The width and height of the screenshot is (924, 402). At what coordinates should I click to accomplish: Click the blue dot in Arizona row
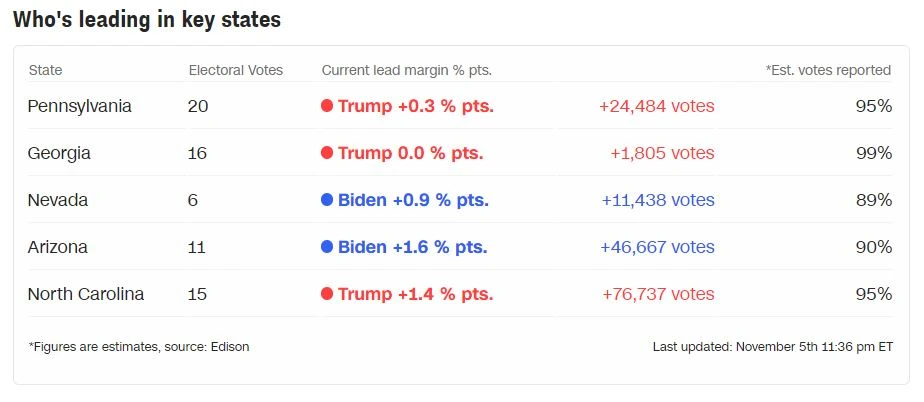point(327,247)
